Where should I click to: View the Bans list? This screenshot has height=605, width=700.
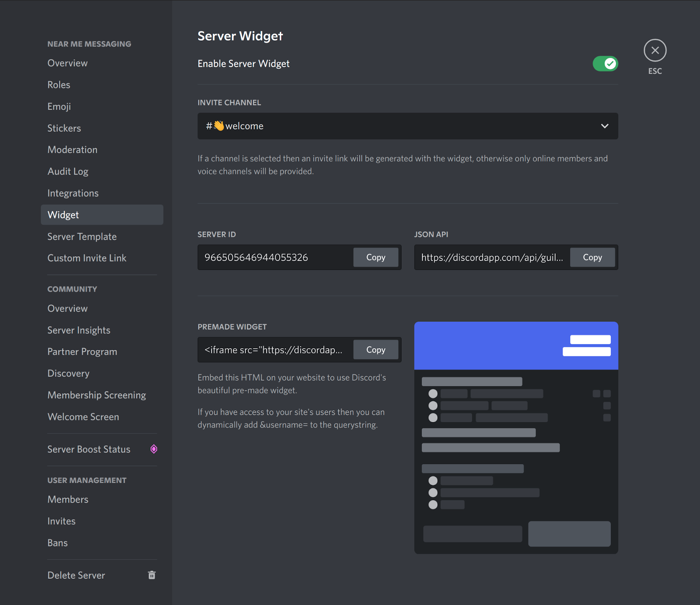pyautogui.click(x=57, y=542)
